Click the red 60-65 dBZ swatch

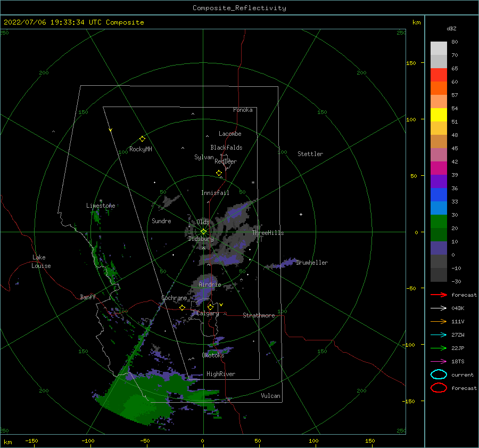439,75
